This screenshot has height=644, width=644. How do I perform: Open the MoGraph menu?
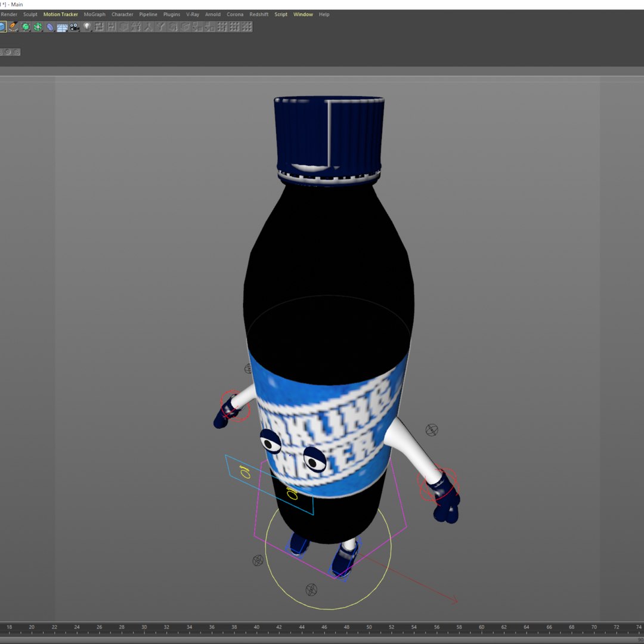pos(94,14)
